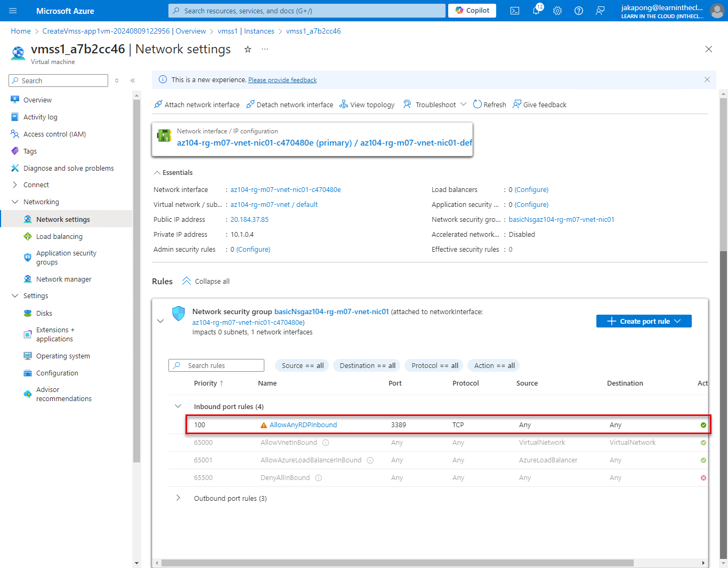Collapse the left menu with double chevron

point(133,81)
